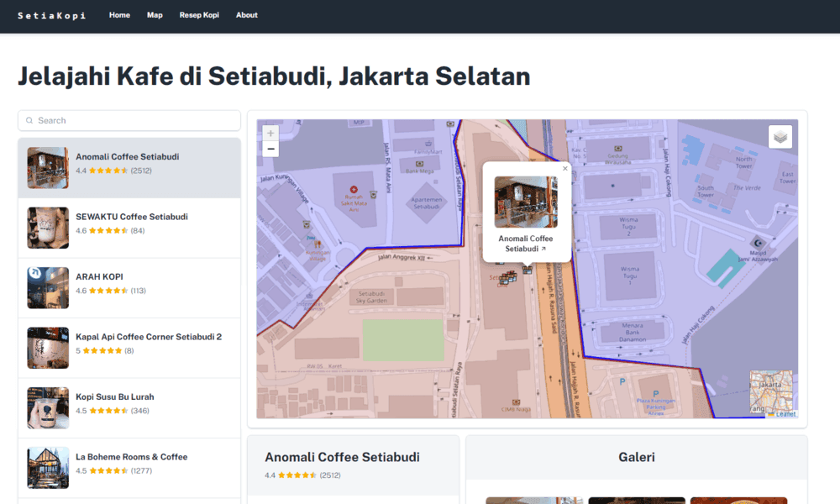Click the Apartemen Setiabudi map label
Screen dimensions: 840x504
coord(427,203)
